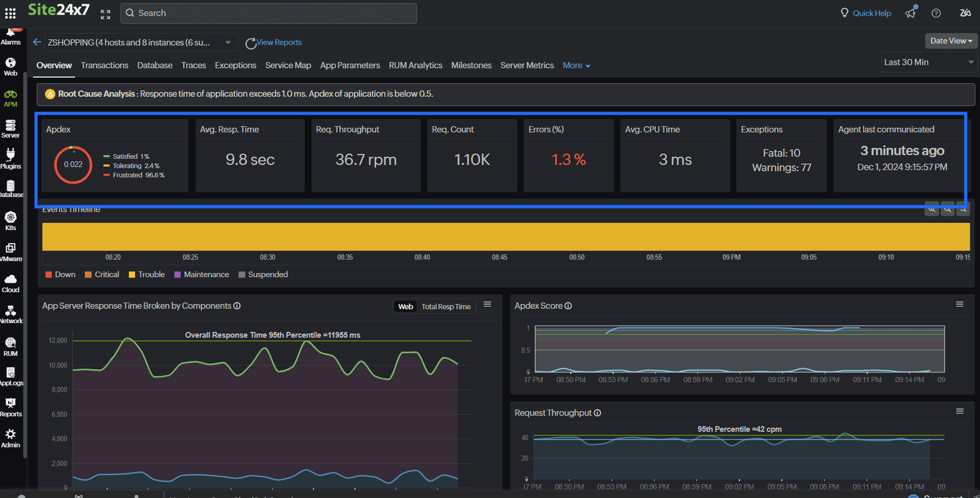
Task: Switch to the Transactions tab
Action: (x=105, y=66)
